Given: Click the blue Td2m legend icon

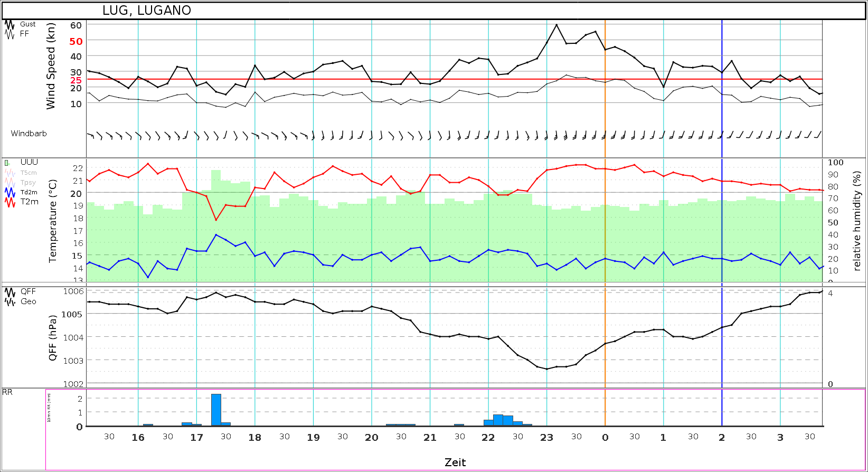Looking at the screenshot, I should [10, 192].
